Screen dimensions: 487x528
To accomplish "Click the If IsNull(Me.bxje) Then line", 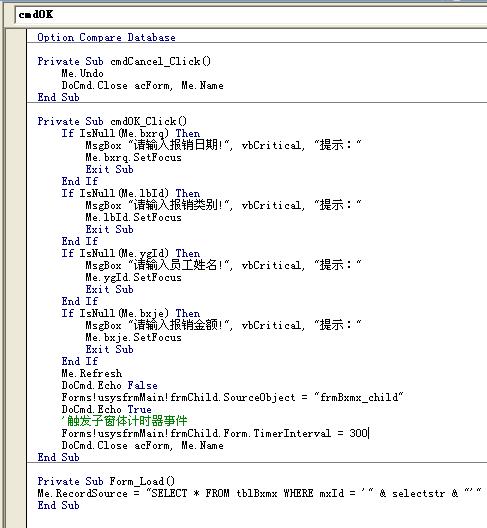I will [131, 313].
